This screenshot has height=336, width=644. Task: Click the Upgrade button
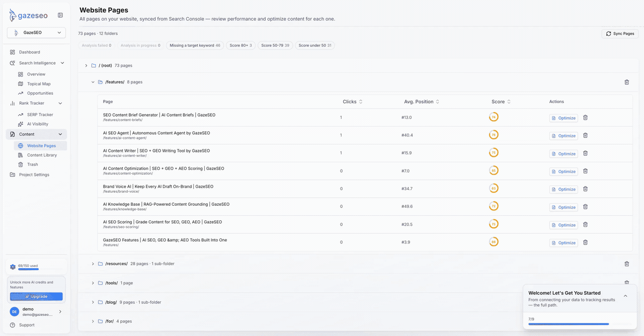36,297
